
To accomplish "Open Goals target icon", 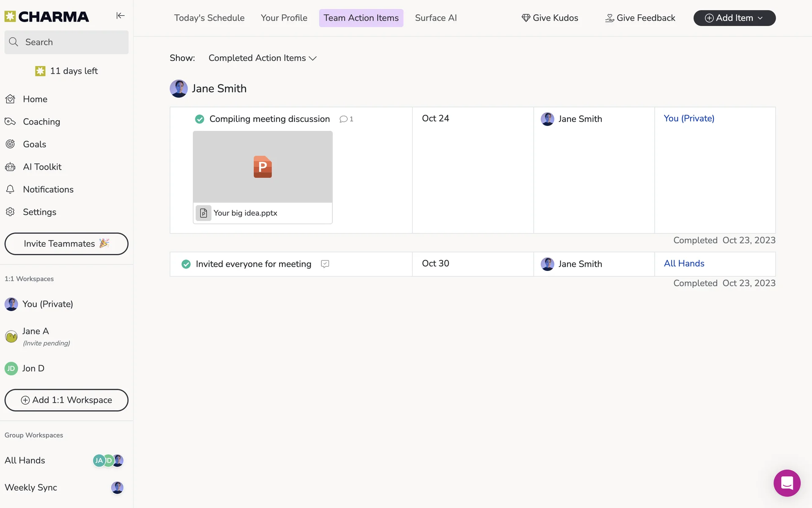I will point(10,144).
